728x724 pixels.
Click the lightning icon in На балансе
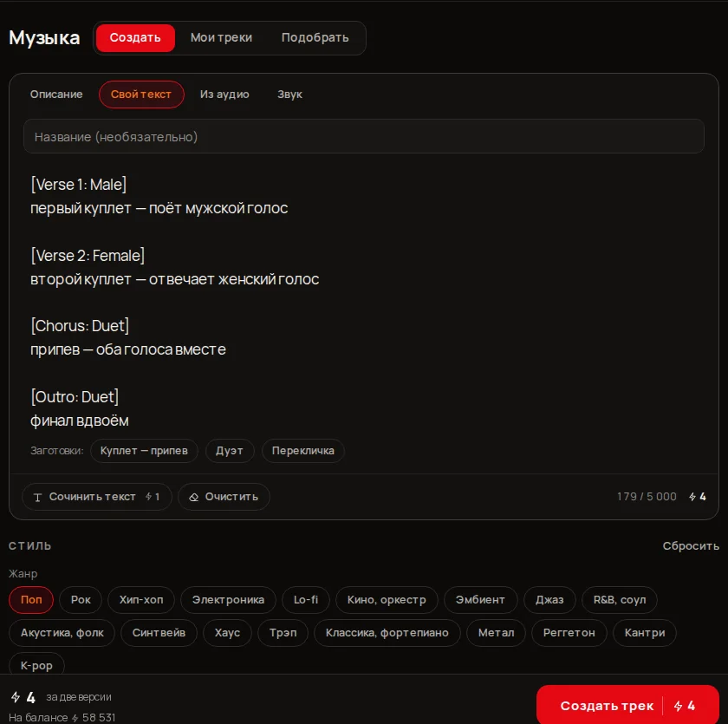[75, 718]
